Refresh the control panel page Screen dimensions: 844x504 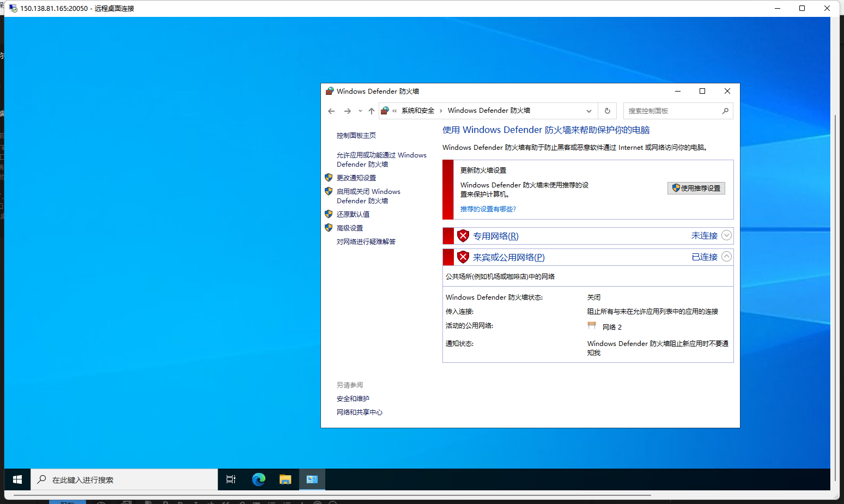(x=608, y=111)
